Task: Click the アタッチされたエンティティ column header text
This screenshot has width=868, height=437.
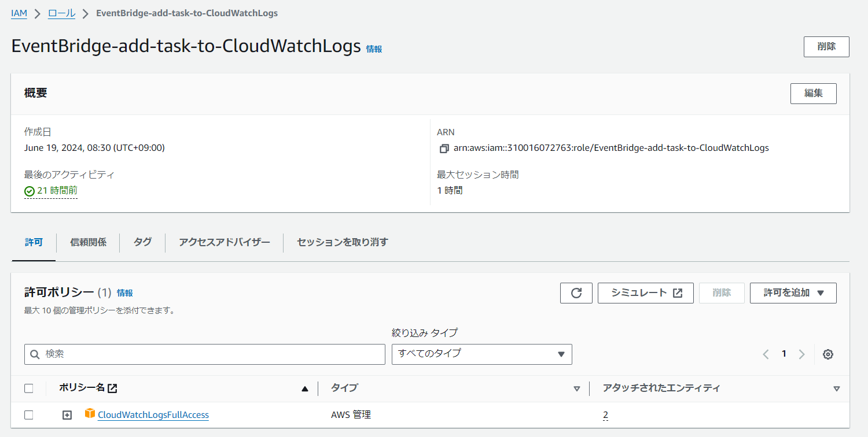Action: [x=661, y=388]
